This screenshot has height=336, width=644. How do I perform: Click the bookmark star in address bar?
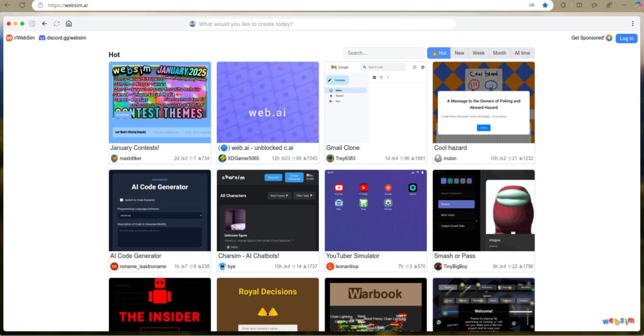coord(545,5)
